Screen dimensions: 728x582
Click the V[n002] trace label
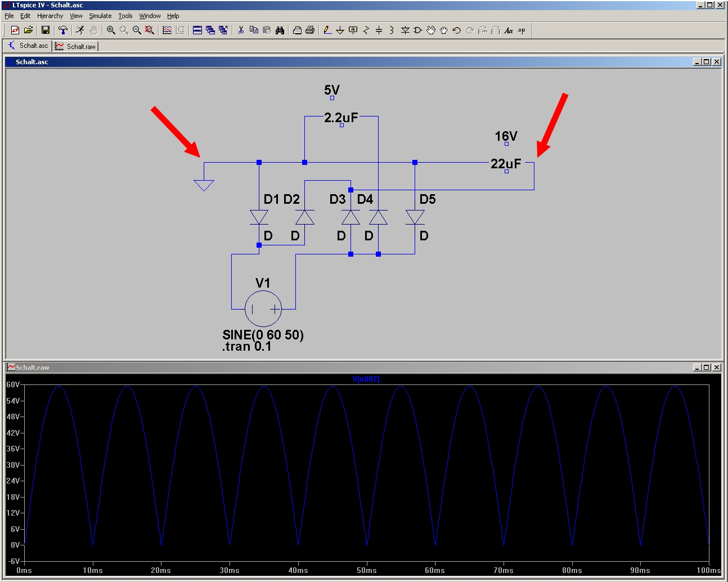coord(366,379)
